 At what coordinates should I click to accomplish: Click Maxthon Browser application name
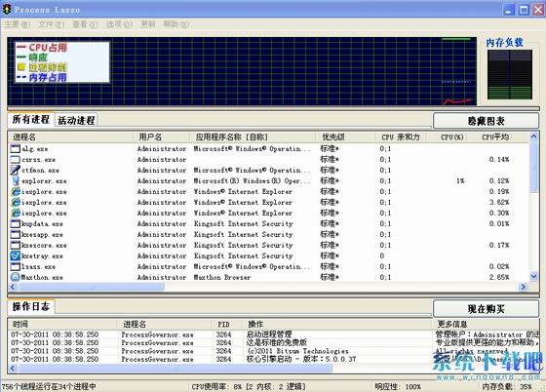pyautogui.click(x=222, y=278)
